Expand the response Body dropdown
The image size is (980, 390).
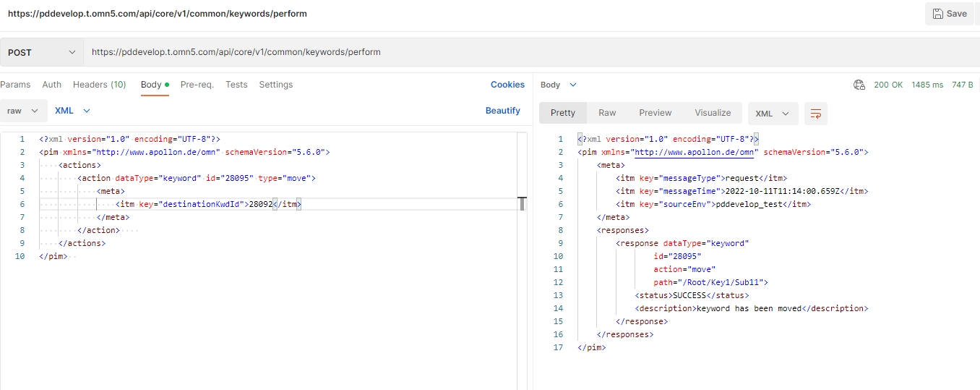[559, 85]
